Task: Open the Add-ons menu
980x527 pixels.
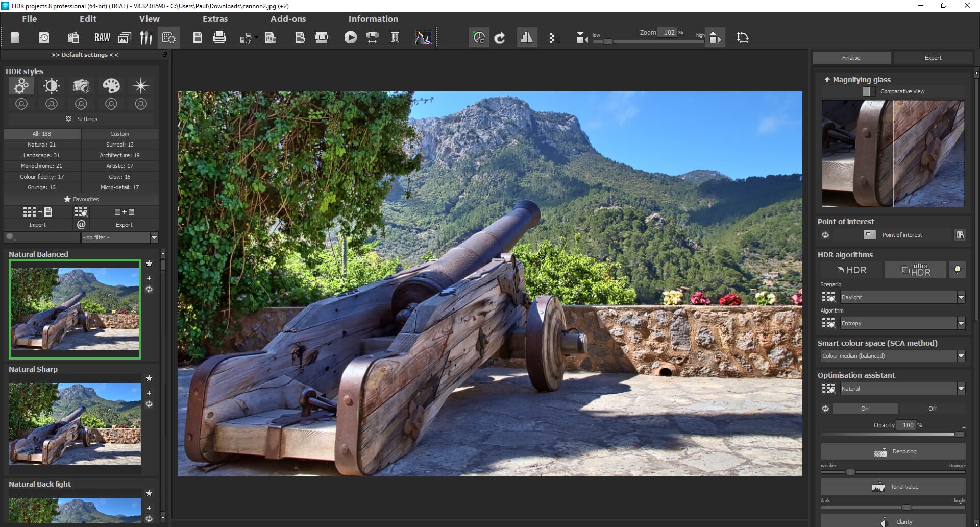Action: (x=288, y=19)
